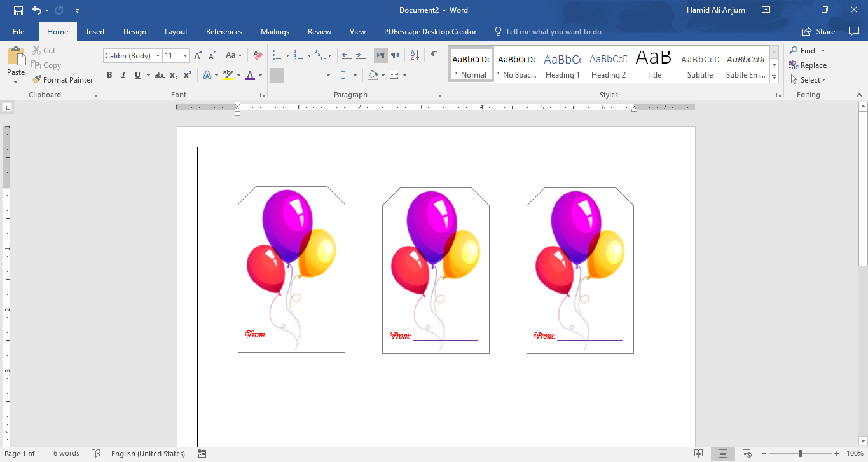Image resolution: width=868 pixels, height=462 pixels.
Task: Toggle italic formatting
Action: [x=123, y=75]
